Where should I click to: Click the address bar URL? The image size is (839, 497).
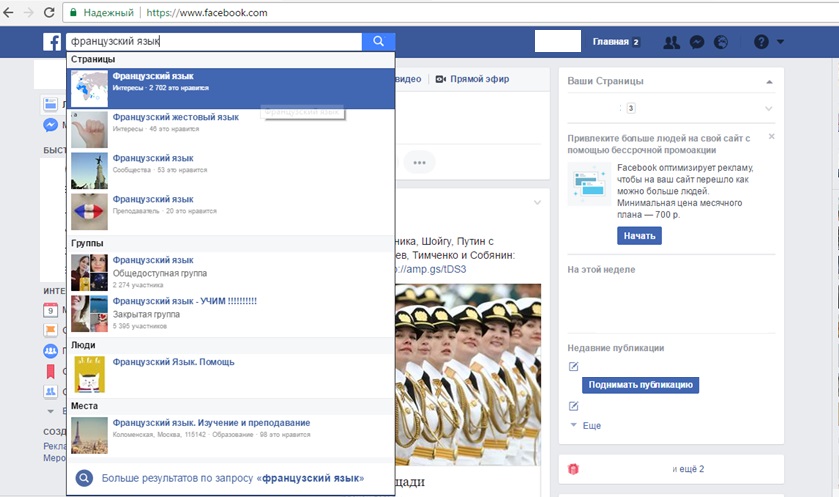click(207, 13)
